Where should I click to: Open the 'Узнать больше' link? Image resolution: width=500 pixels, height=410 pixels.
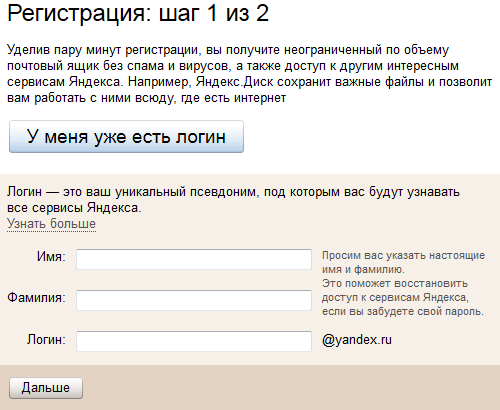pos(51,224)
